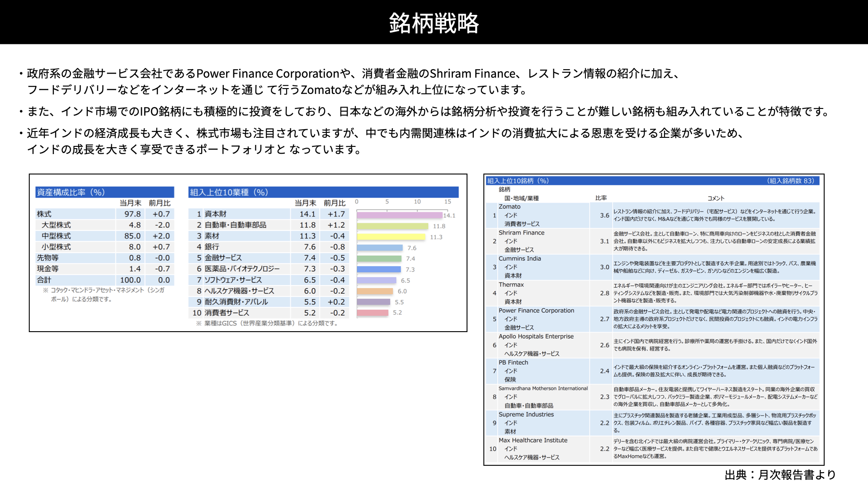Click the コタック・マヒンドラ classification footnote
Image resolution: width=868 pixels, height=488 pixels.
(104, 295)
